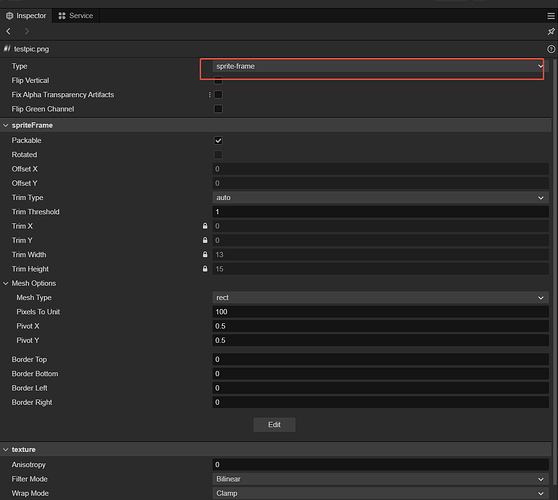The height and width of the screenshot is (500, 558).
Task: Click the Pixels To Unit field
Action: (x=380, y=312)
